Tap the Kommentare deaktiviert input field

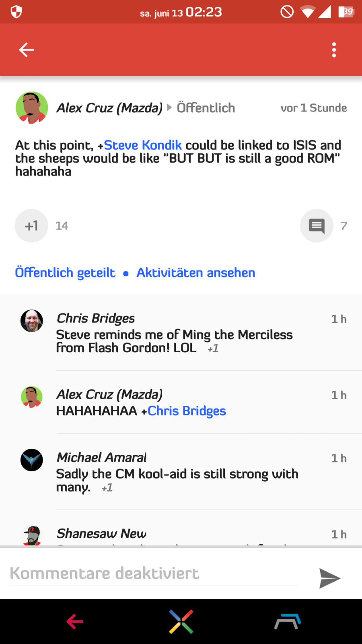pos(154,574)
